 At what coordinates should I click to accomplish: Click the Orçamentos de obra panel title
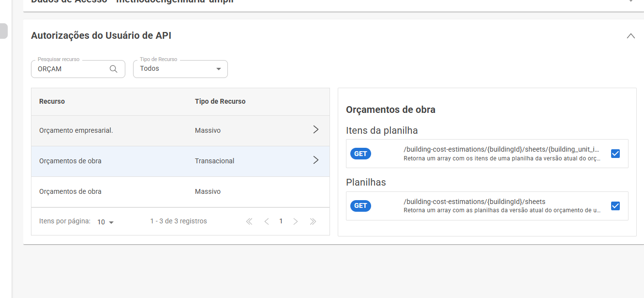tap(390, 110)
